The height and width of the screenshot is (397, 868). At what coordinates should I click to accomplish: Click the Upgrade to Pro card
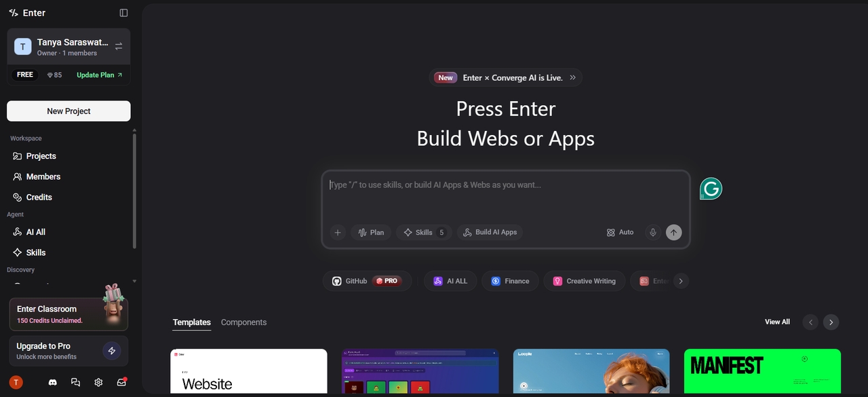68,351
